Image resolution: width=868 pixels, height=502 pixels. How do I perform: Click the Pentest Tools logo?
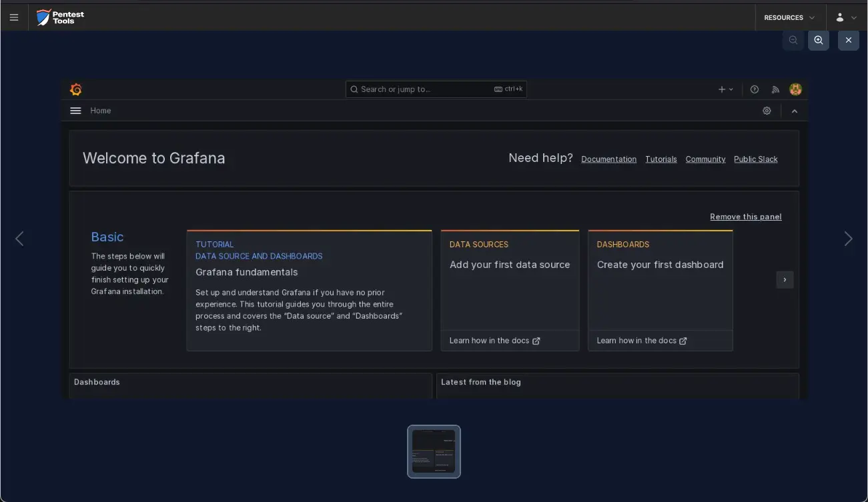(x=60, y=17)
